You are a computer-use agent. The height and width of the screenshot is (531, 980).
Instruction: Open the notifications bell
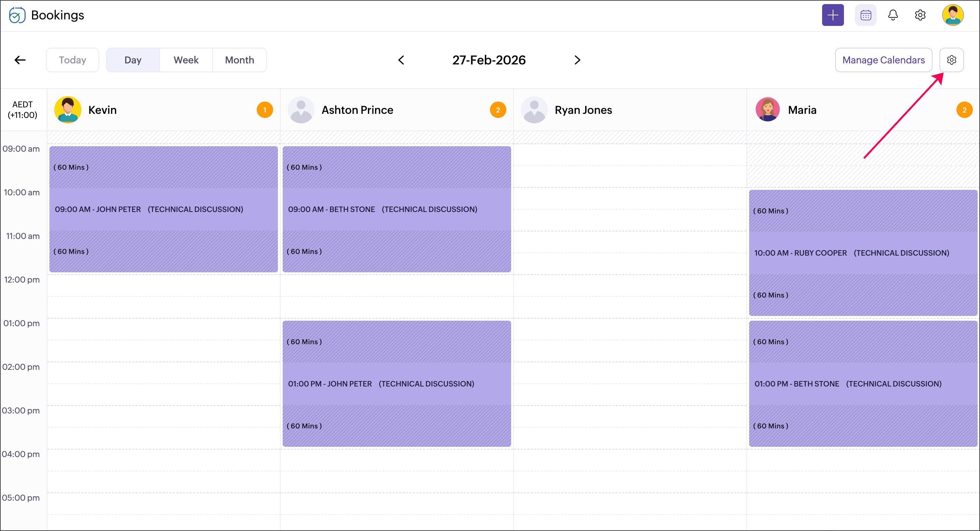892,15
